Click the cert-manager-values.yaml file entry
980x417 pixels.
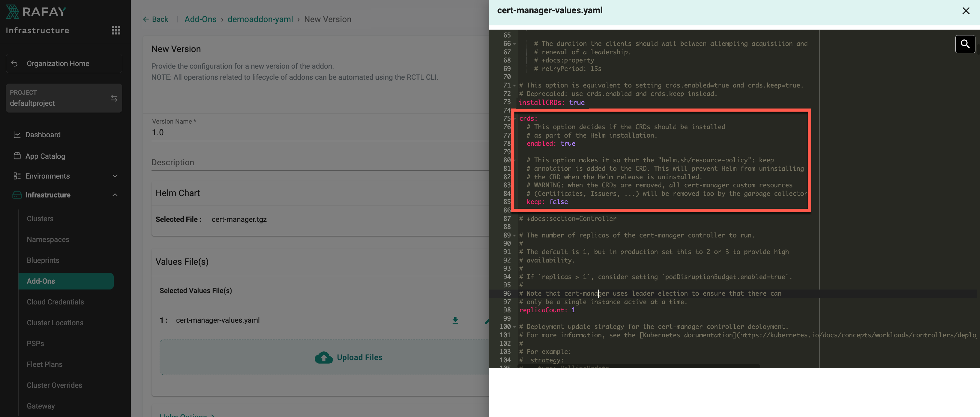(x=218, y=320)
